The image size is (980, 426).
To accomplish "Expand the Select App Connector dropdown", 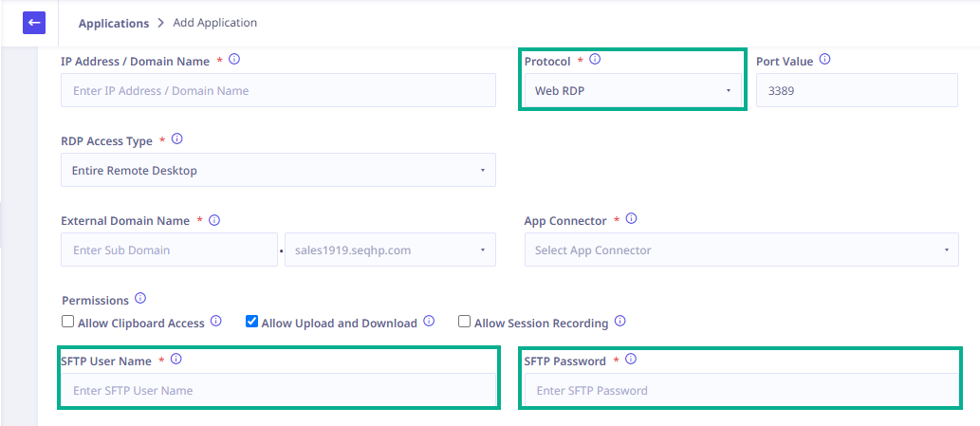I will pyautogui.click(x=741, y=250).
